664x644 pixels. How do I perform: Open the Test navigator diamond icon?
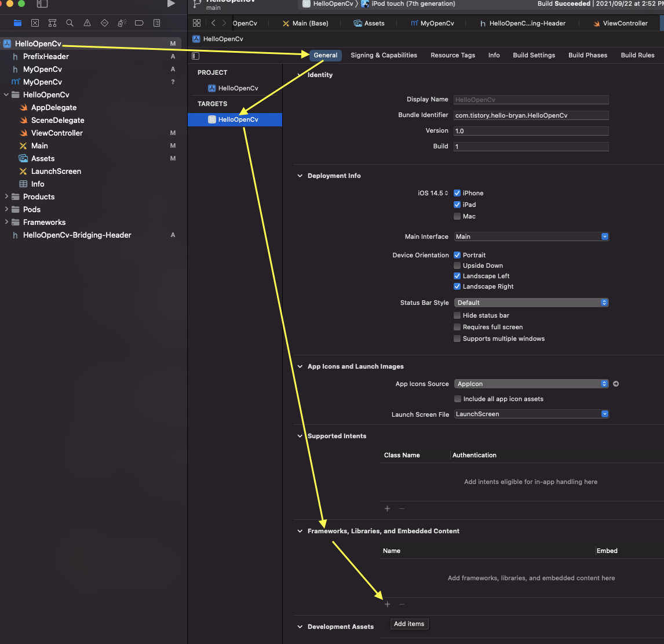[x=105, y=23]
